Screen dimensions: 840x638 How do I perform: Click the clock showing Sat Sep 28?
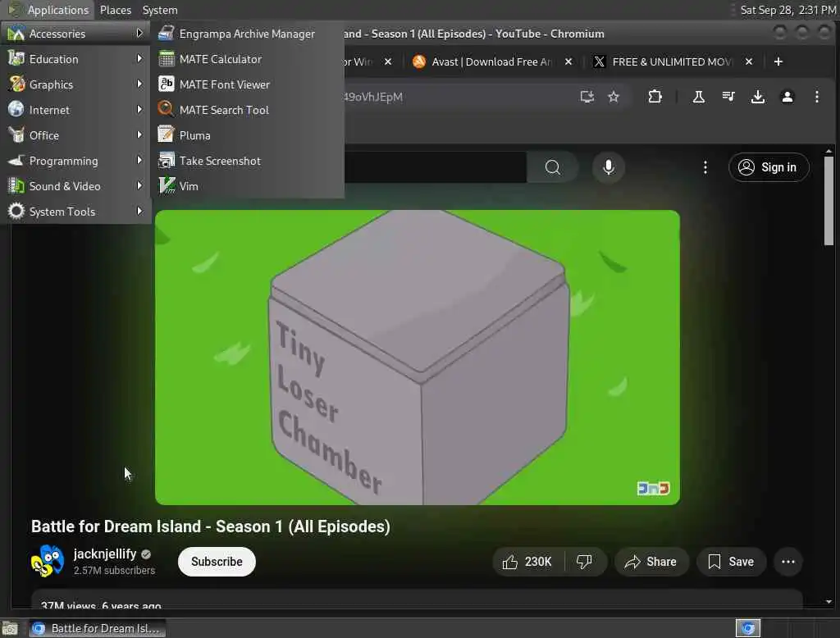pos(787,10)
